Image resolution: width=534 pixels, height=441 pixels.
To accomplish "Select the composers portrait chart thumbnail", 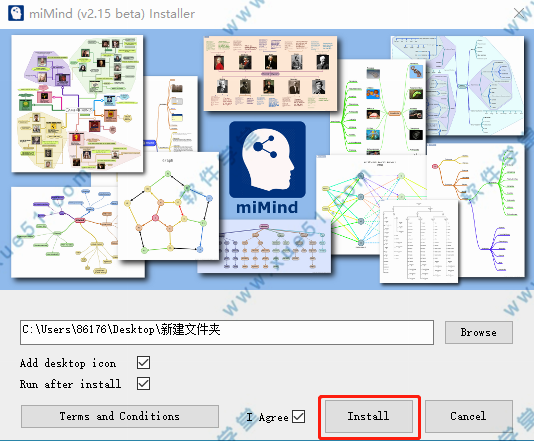I will pyautogui.click(x=270, y=73).
